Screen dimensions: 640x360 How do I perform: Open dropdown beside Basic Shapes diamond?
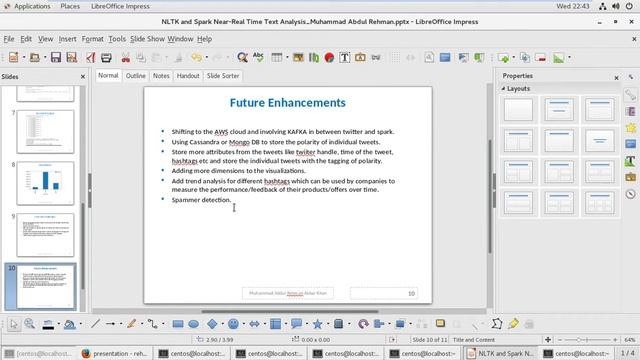222,324
